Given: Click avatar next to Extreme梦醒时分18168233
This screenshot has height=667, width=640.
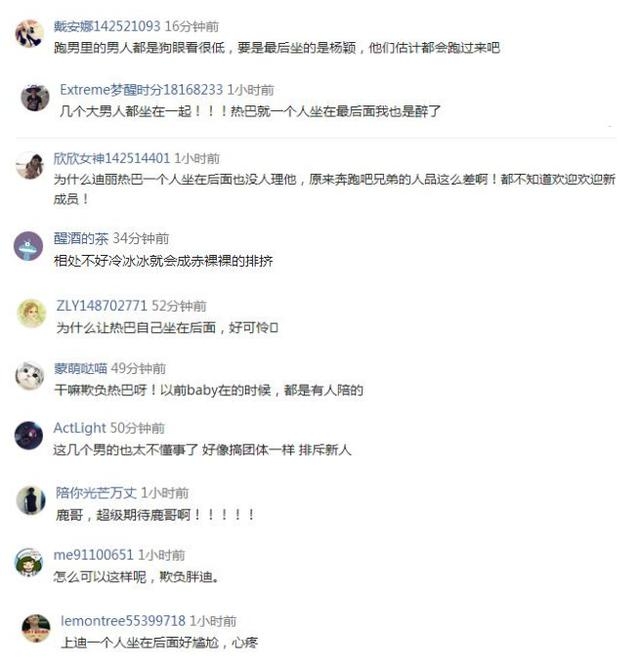Looking at the screenshot, I should (x=35, y=97).
